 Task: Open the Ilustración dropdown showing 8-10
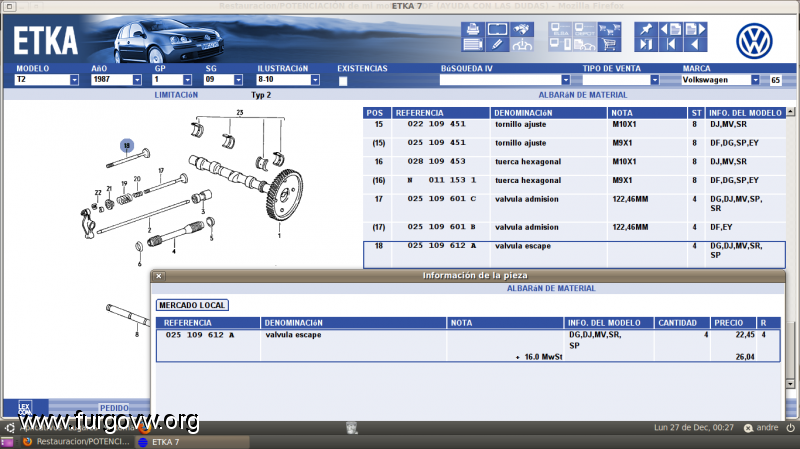pos(315,80)
